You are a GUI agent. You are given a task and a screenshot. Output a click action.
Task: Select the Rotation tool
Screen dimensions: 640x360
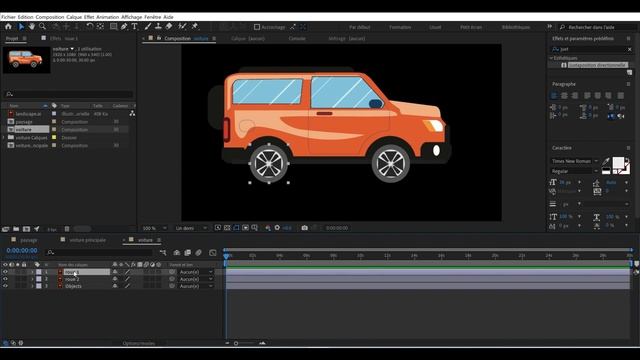89,27
